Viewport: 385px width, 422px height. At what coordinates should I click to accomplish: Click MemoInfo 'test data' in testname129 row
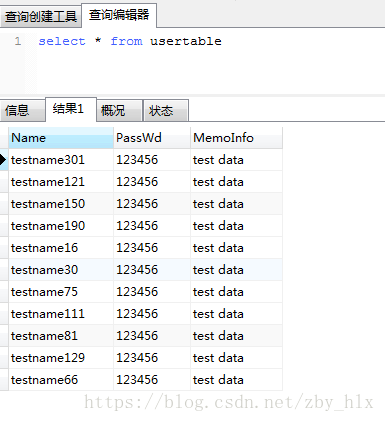point(237,358)
